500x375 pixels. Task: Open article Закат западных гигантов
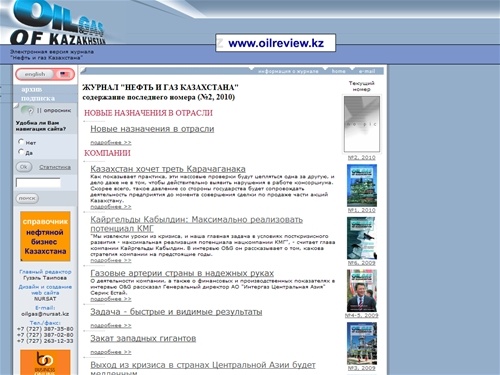tap(143, 338)
